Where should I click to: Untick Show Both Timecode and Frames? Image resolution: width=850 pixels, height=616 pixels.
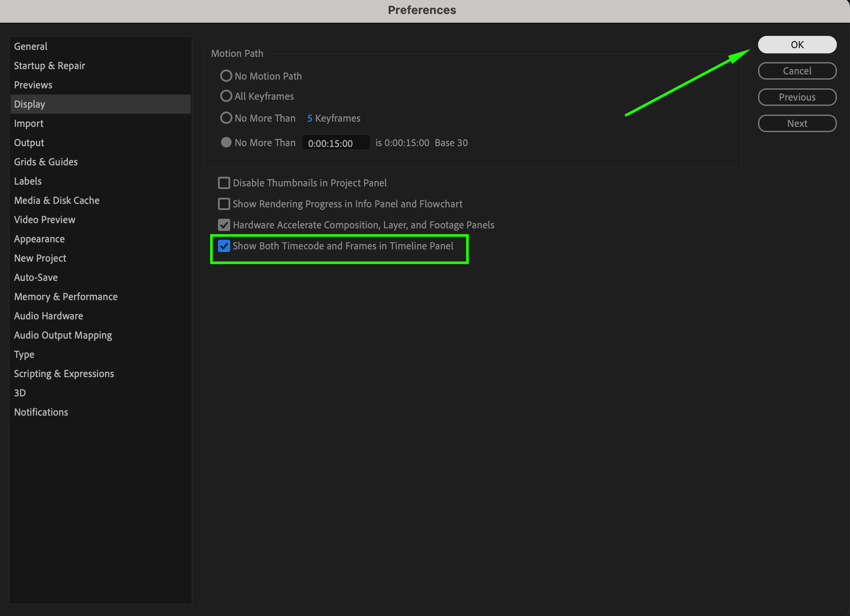tap(224, 246)
